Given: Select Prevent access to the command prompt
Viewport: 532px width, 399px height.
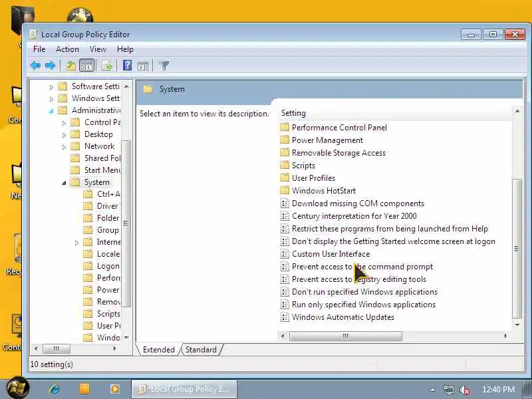Looking at the screenshot, I should point(362,267).
